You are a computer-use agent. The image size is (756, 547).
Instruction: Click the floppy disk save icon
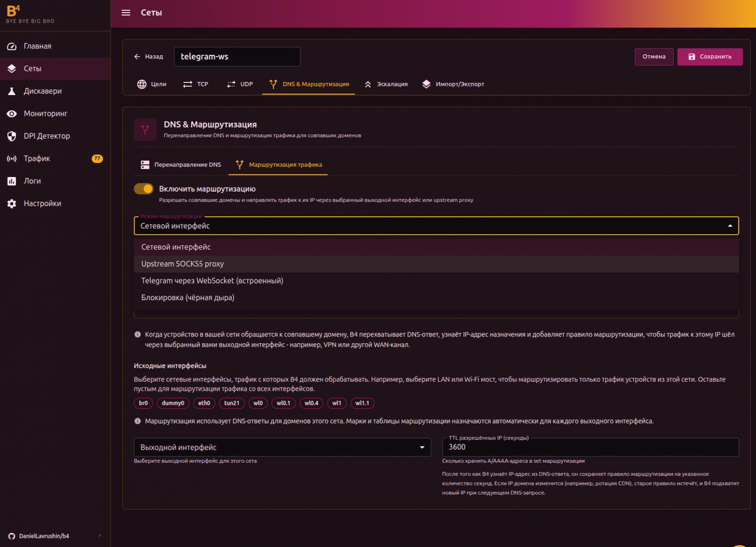pyautogui.click(x=692, y=57)
